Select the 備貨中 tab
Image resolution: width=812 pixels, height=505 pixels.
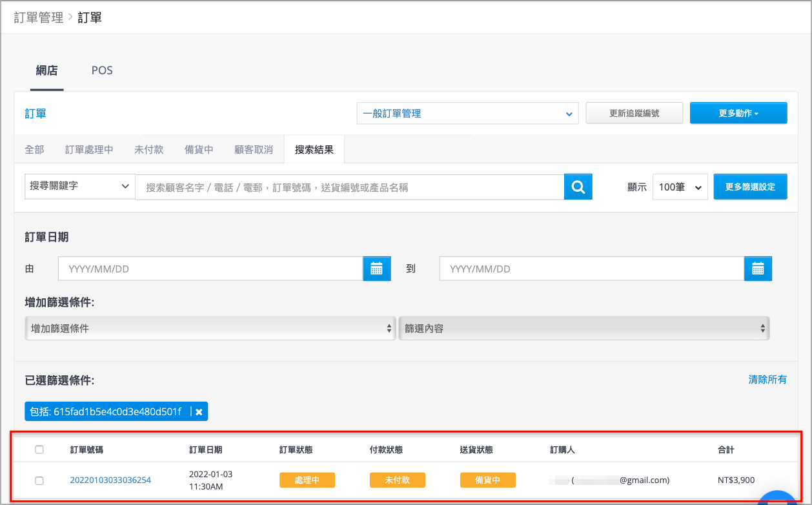[x=199, y=149]
